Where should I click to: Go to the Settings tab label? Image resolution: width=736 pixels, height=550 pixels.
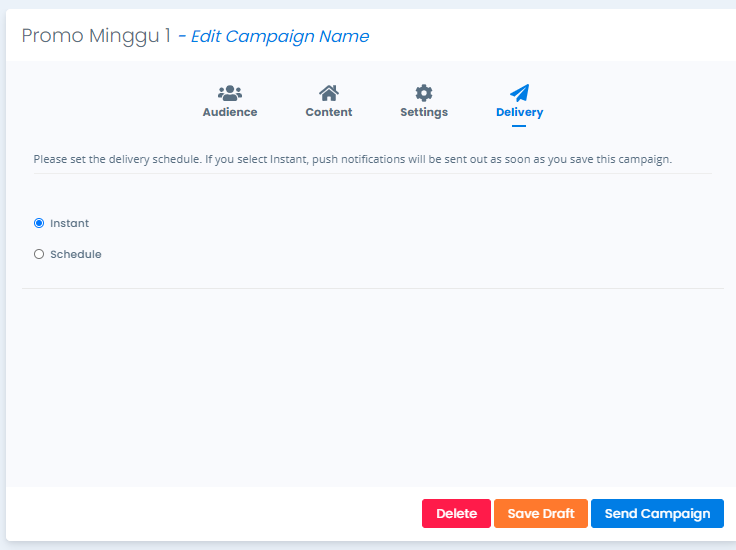[424, 113]
